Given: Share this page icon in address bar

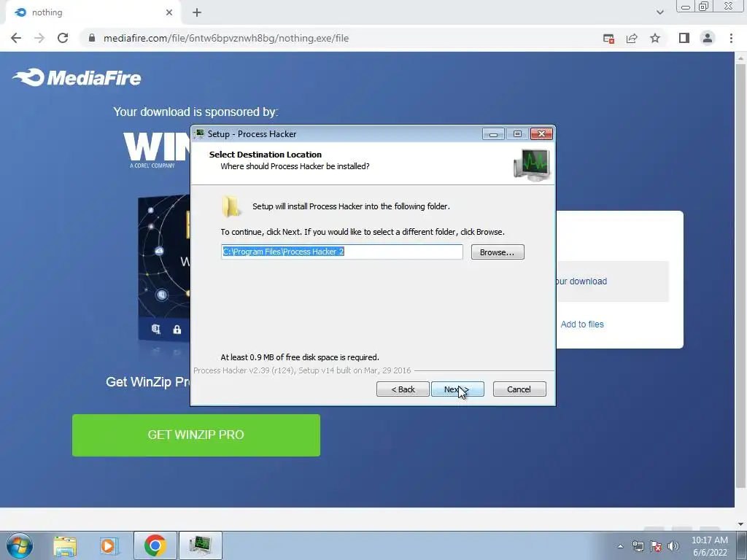Looking at the screenshot, I should (x=632, y=38).
